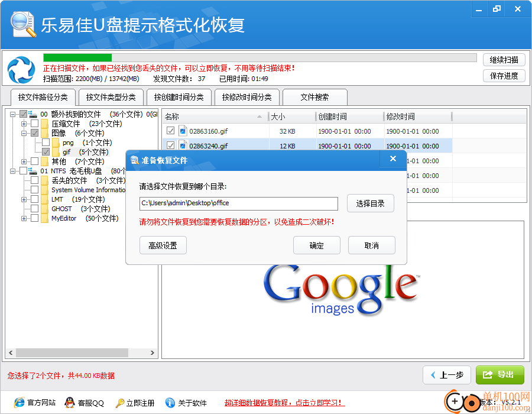Toggle the 图像 folder checkbox
Viewport: 532px width, 414px height.
[35, 133]
